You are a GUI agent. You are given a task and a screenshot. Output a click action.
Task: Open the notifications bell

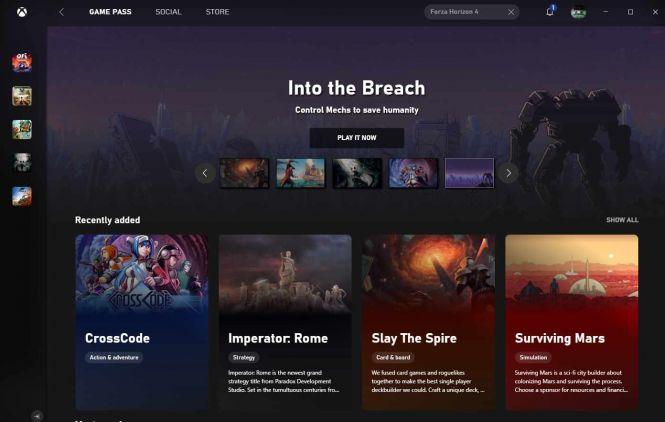point(550,11)
